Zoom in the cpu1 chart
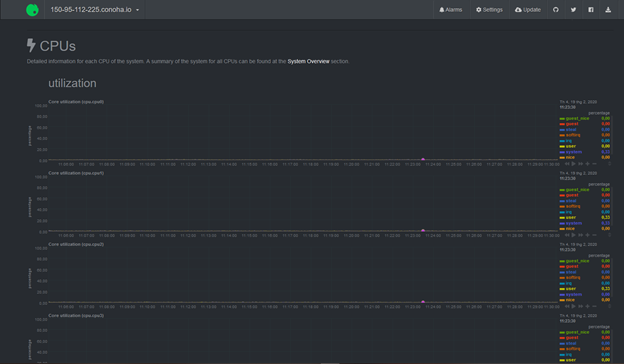Image resolution: width=624 pixels, height=364 pixels. (x=587, y=235)
